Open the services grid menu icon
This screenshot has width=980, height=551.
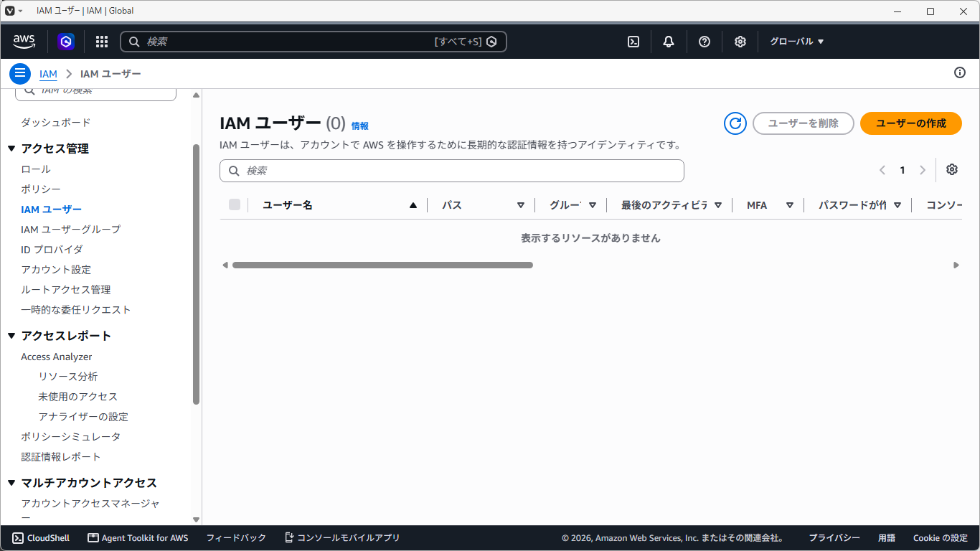tap(102, 42)
